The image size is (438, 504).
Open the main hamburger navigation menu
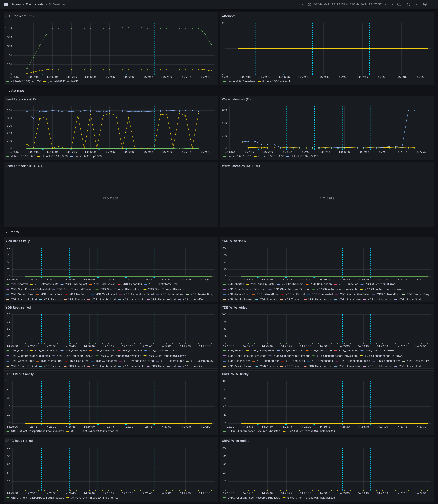coord(6,4)
